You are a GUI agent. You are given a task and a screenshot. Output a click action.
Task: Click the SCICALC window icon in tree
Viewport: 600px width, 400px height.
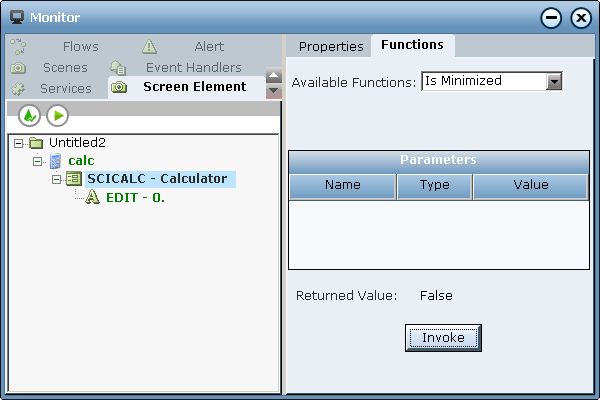point(75,179)
